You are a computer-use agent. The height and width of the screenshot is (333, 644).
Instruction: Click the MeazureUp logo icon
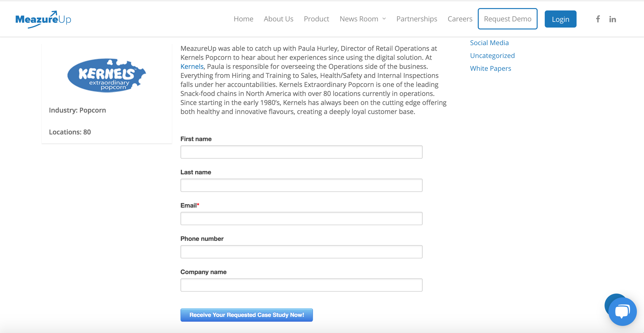[43, 19]
